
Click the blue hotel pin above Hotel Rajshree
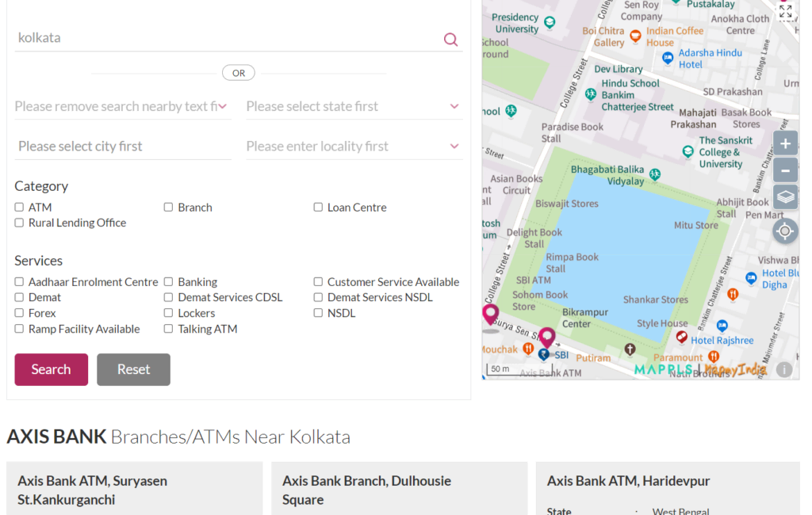tap(722, 326)
